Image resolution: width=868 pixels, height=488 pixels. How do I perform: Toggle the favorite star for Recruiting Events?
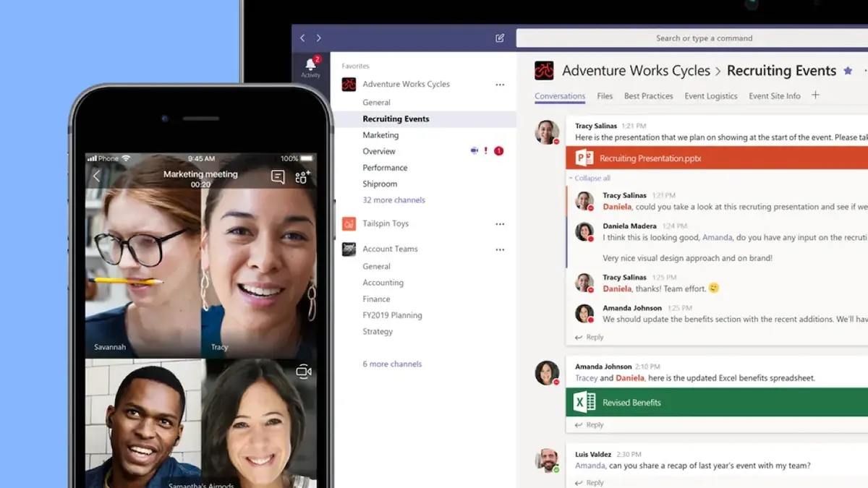[848, 70]
